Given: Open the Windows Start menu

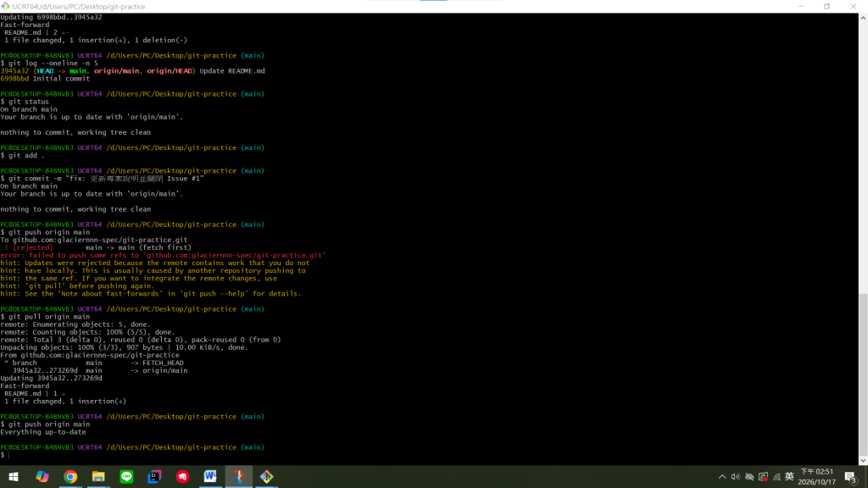Looking at the screenshot, I should [14, 476].
